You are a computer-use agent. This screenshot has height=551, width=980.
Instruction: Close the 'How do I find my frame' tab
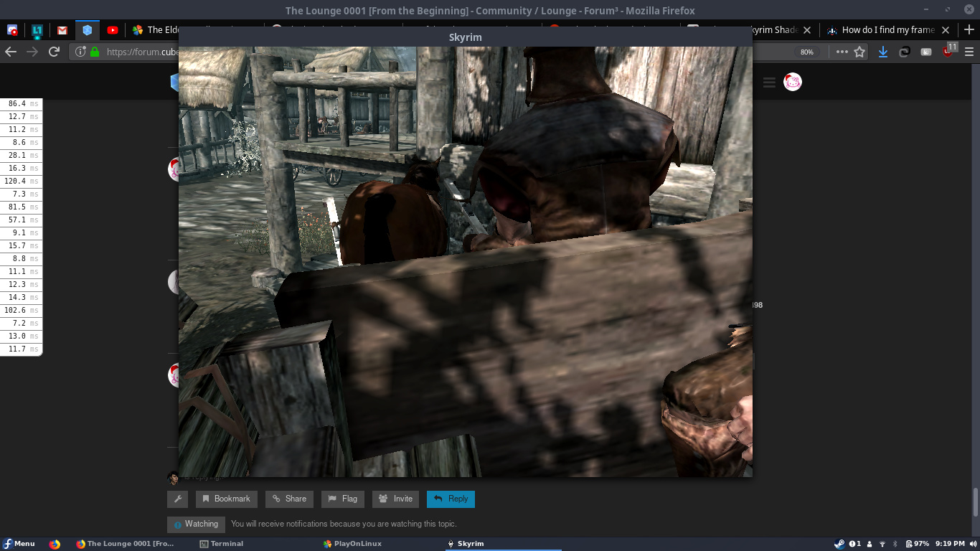[946, 30]
